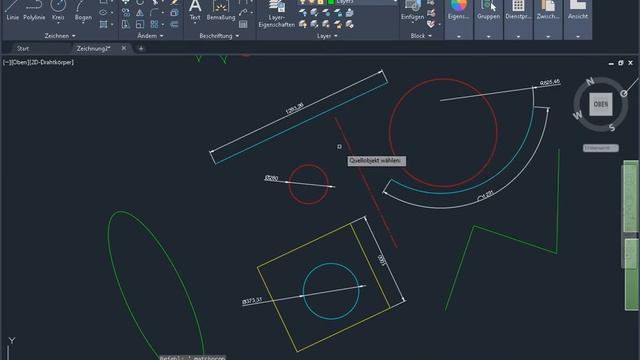
Task: Click the W compass point on ViewCube
Action: (x=577, y=116)
